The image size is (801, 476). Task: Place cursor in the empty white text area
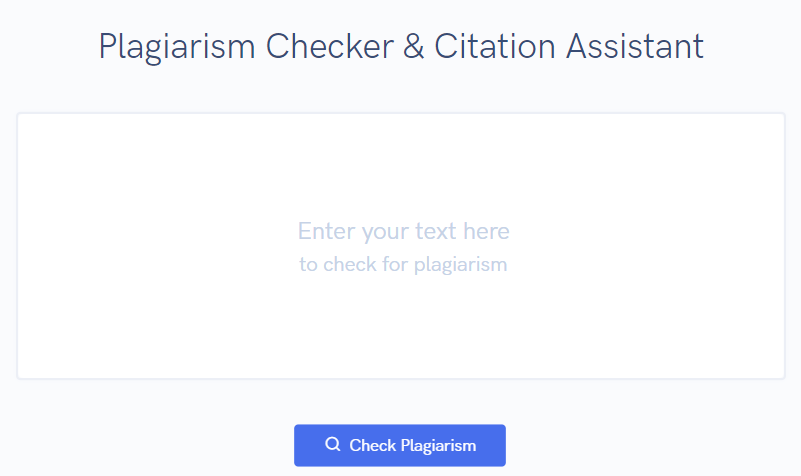[401, 246]
